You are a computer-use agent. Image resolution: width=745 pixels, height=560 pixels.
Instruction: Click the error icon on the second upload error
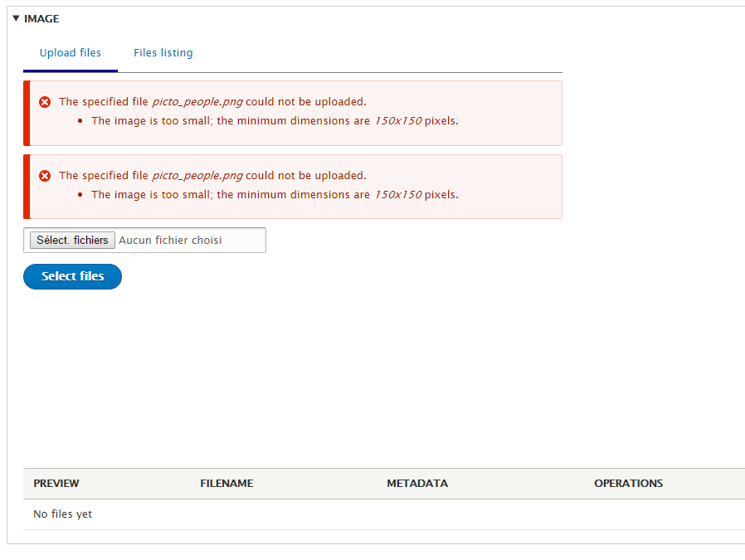tap(45, 175)
